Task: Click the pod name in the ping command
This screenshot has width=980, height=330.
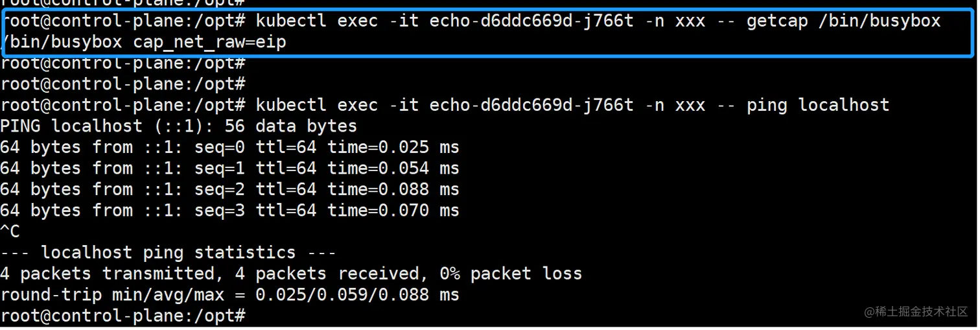Action: point(531,105)
